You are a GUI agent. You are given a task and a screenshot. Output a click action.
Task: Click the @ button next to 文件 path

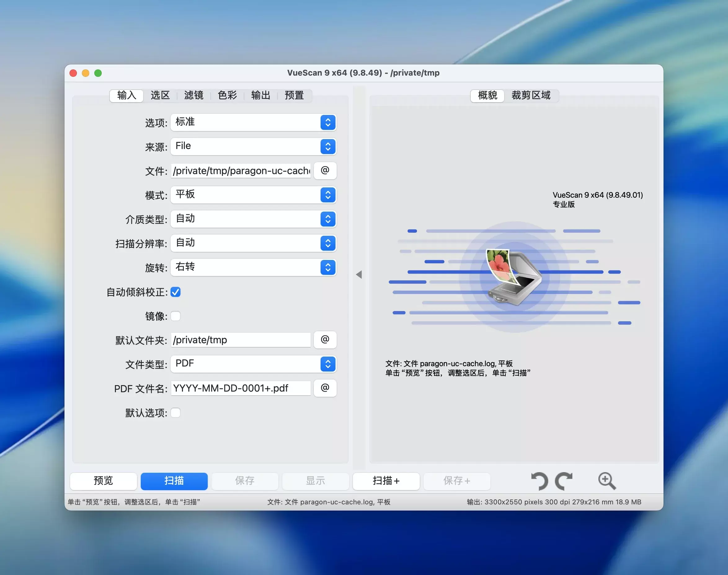325,171
